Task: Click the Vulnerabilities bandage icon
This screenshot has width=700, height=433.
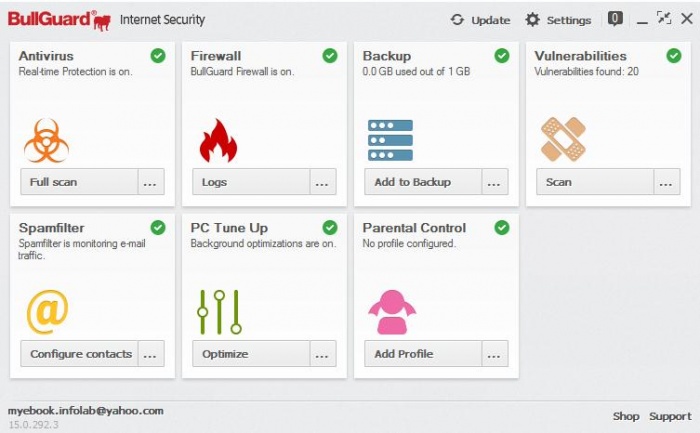Action: tap(562, 140)
